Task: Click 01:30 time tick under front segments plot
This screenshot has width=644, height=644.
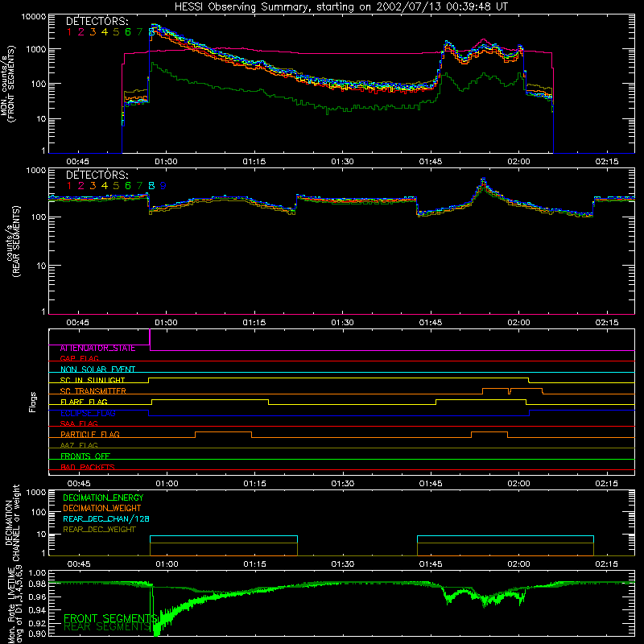Action: coord(342,162)
